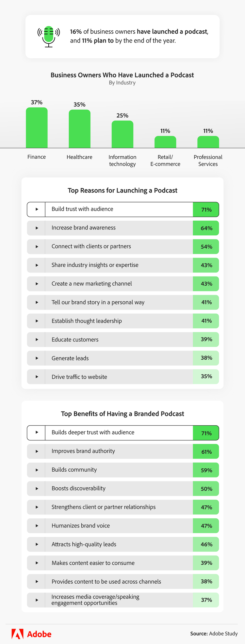Click the Information technology 25% bar

pos(122,134)
